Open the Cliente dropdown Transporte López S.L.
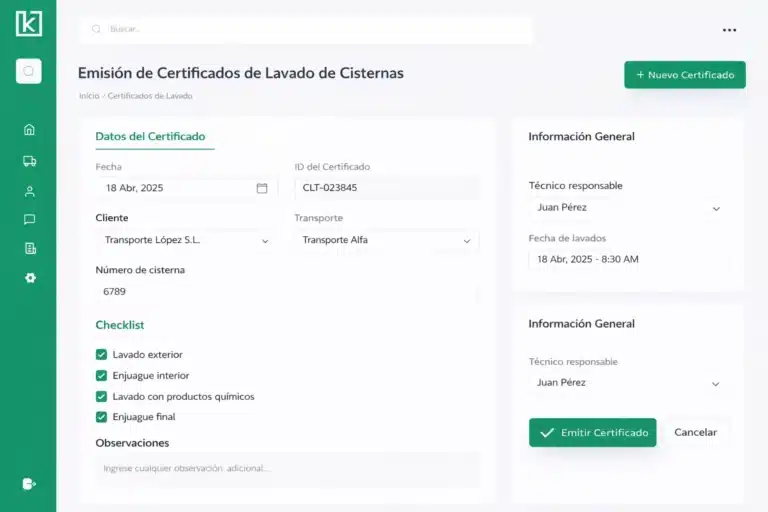768x512 pixels. tap(186, 240)
